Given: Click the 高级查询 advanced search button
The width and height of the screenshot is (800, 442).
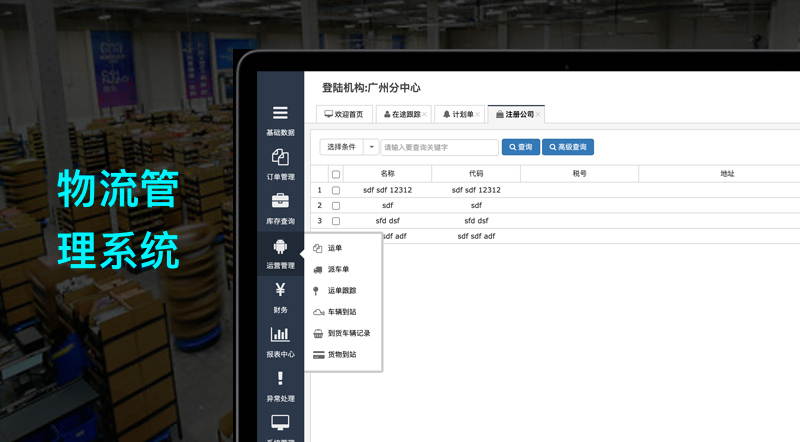Looking at the screenshot, I should click(568, 147).
